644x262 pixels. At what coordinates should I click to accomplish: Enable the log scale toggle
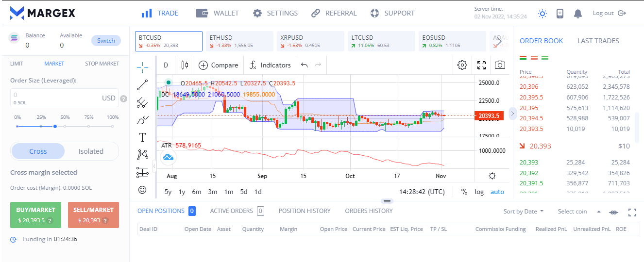[x=479, y=192]
